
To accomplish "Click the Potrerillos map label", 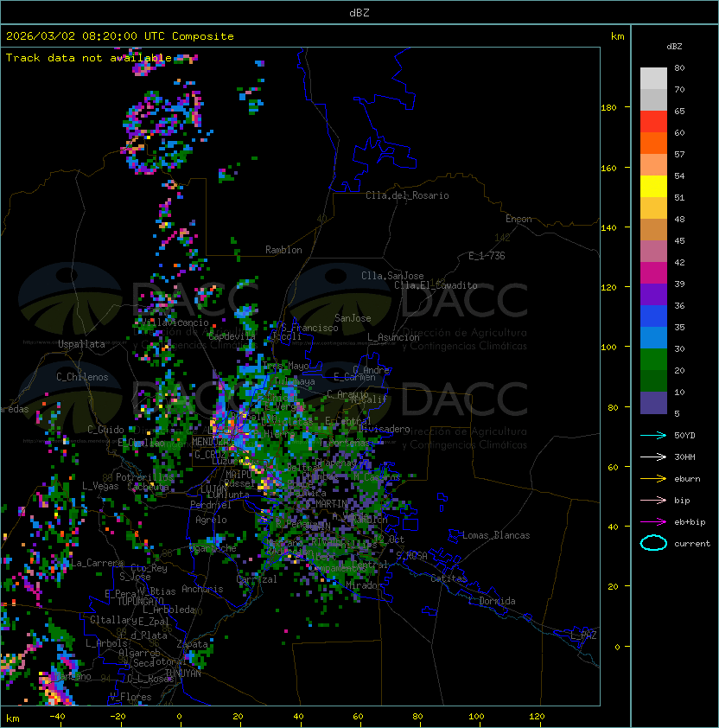I will [x=144, y=477].
